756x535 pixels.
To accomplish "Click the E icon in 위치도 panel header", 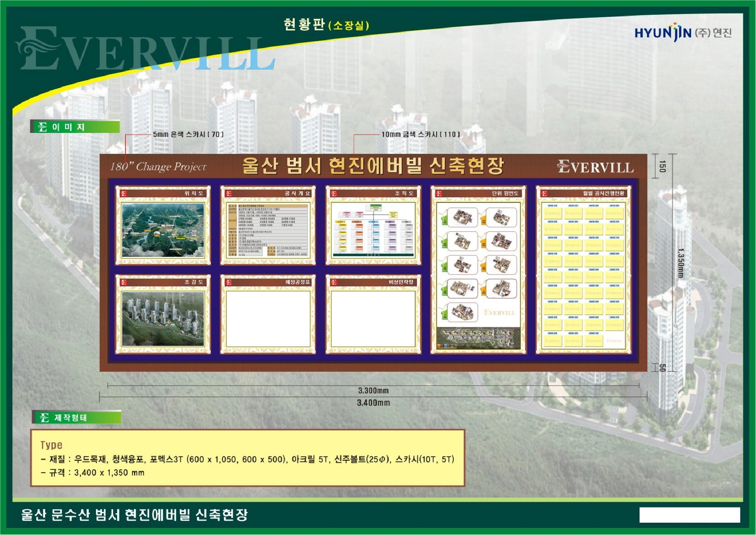I will 124,193.
